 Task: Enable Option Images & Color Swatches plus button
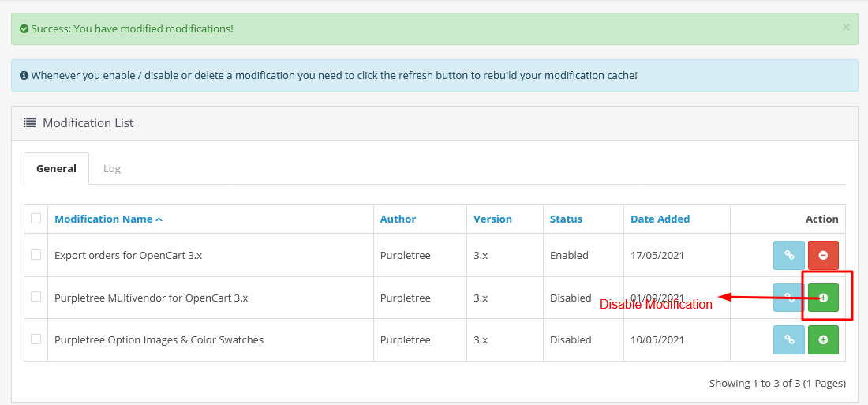823,339
